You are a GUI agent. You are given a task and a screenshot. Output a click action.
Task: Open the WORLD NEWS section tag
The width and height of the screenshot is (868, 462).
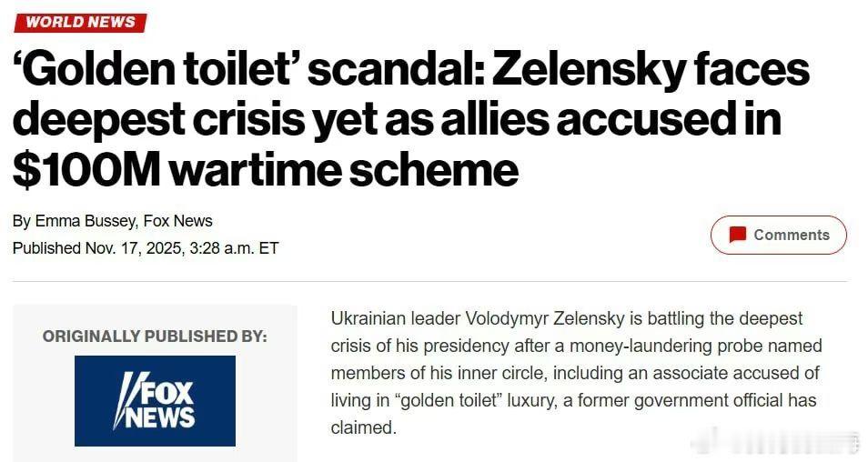pyautogui.click(x=80, y=22)
